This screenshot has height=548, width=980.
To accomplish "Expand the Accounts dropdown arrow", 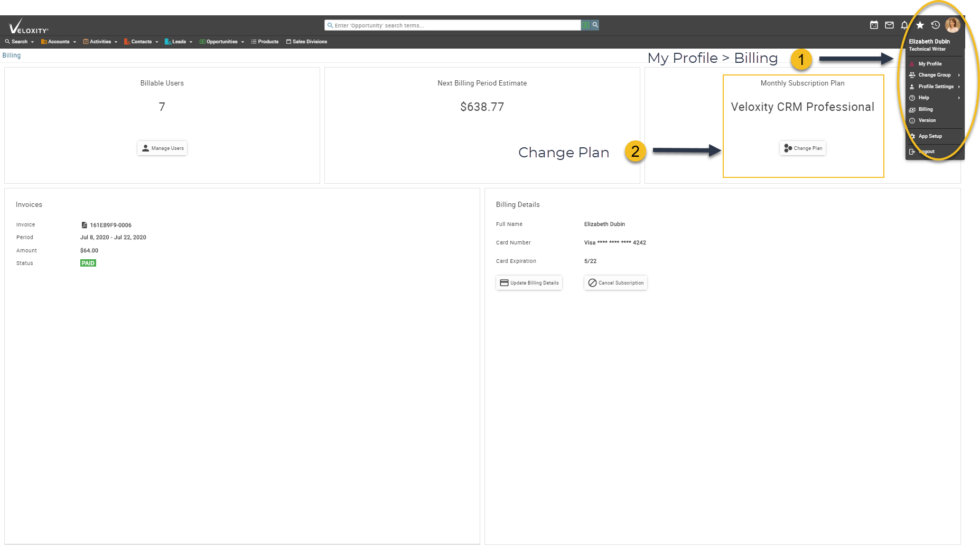I will (74, 42).
